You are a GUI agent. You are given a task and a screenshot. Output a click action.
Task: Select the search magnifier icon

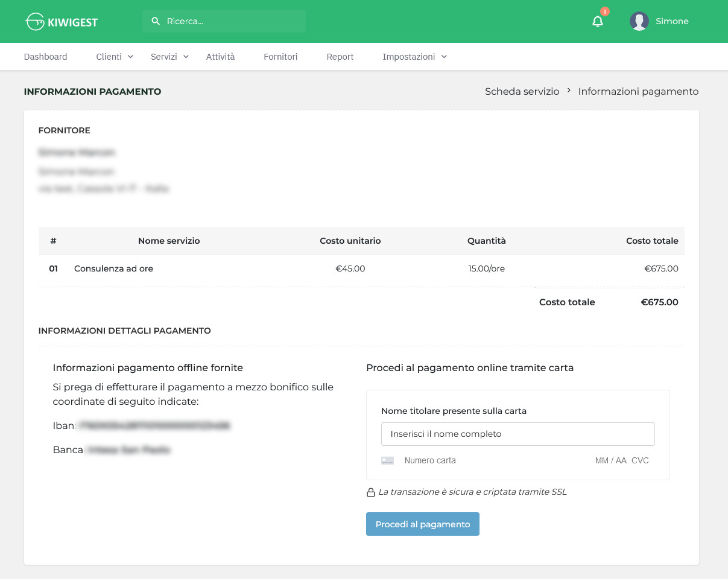(154, 21)
